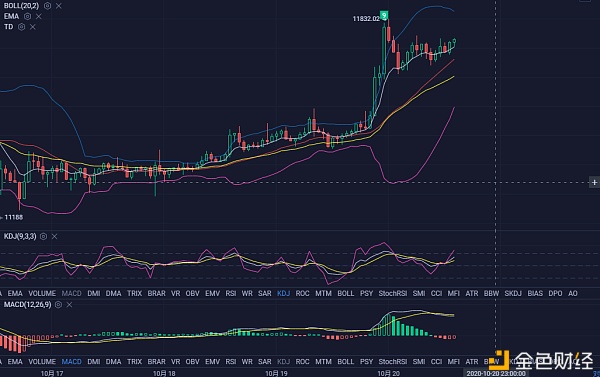The width and height of the screenshot is (600, 377).
Task: Click the green TD 9 marker at price peak
Action: click(x=384, y=15)
